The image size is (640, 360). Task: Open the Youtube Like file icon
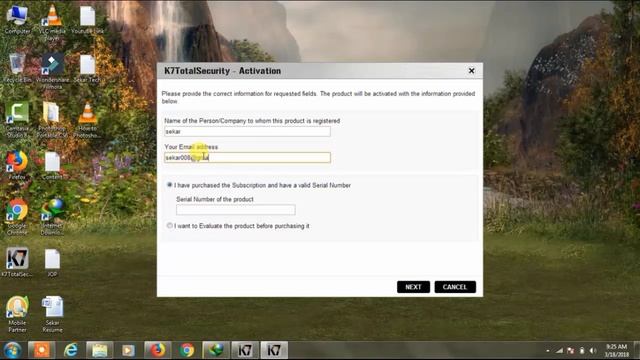pos(87,20)
